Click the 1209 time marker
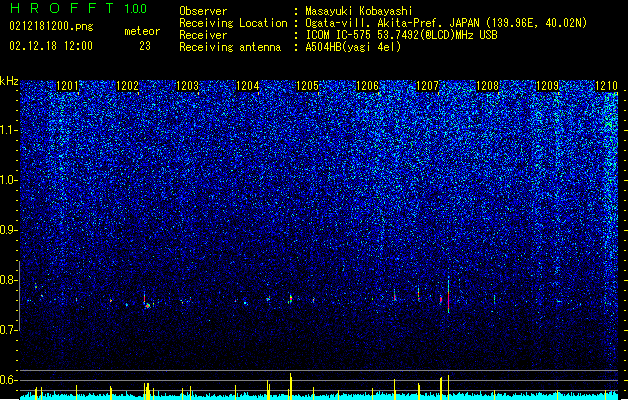629x400 pixels. pos(547,86)
